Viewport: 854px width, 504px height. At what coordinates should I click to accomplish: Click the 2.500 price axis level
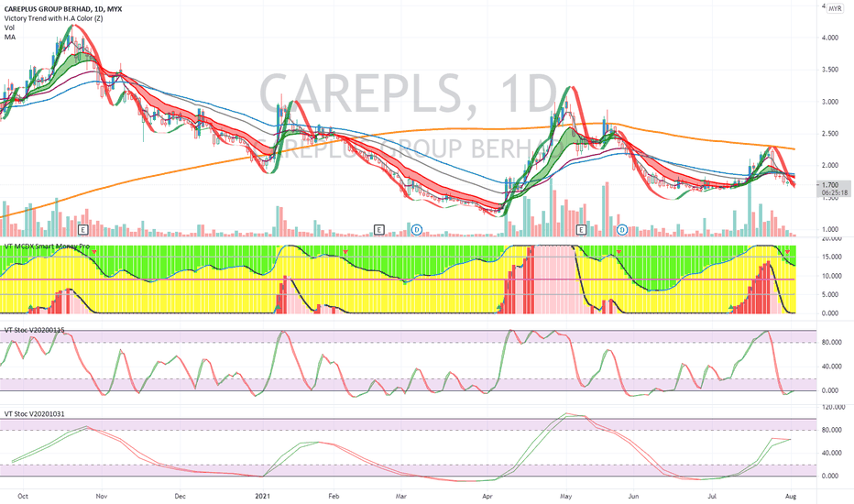pos(830,134)
